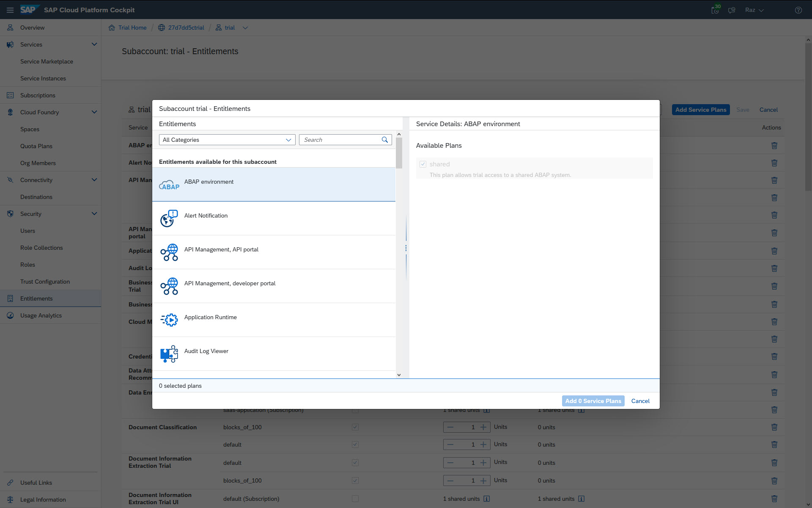Toggle the hamburger navigation menu icon
This screenshot has width=812, height=508.
click(x=10, y=10)
